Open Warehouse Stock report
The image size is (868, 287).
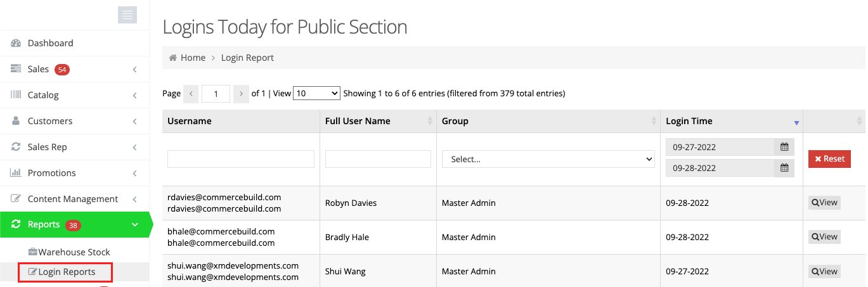click(74, 252)
